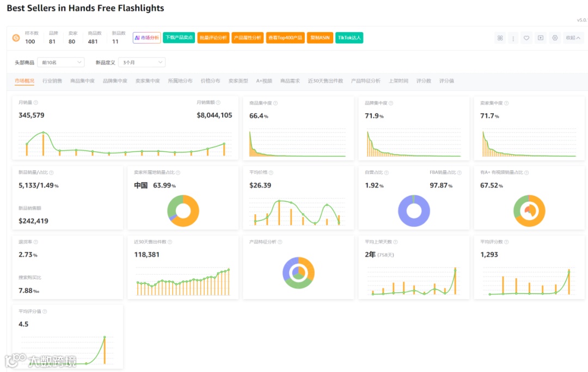Image resolution: width=588 pixels, height=372 pixels.
Task: Open the 头部商品 前10名 dropdown
Action: (61, 63)
